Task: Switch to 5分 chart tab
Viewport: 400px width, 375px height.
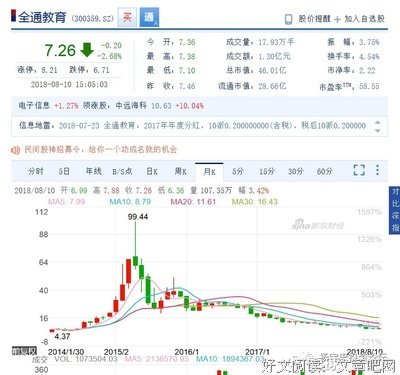Action: (238, 171)
